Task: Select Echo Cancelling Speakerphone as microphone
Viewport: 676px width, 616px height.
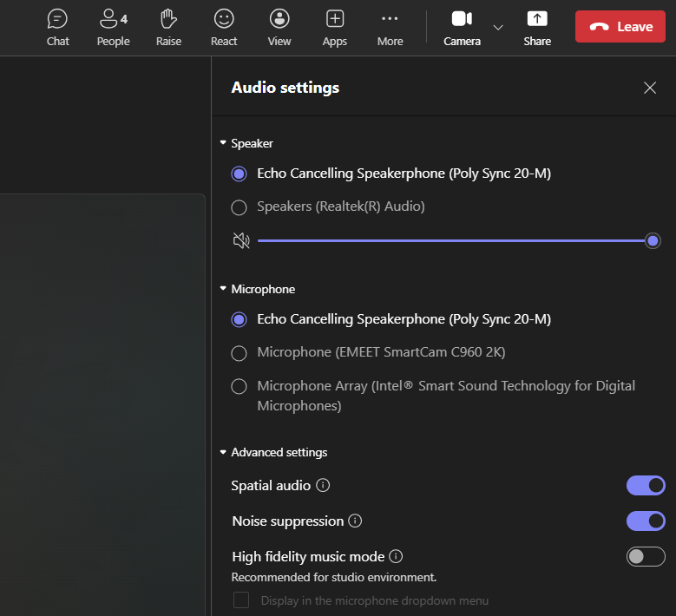Action: 239,319
